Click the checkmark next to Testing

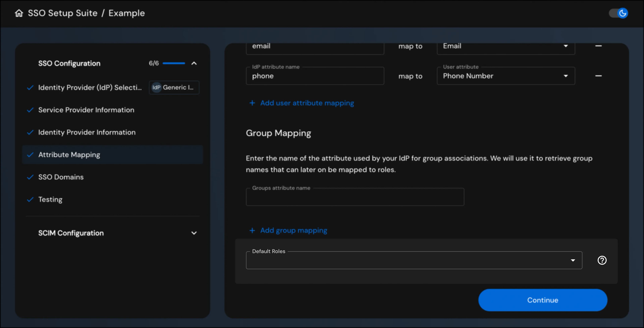tap(30, 199)
